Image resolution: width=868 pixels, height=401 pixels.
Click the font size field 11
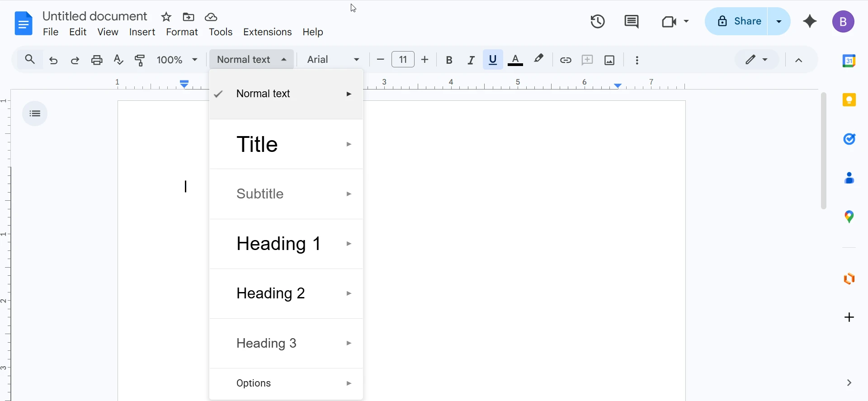[403, 60]
